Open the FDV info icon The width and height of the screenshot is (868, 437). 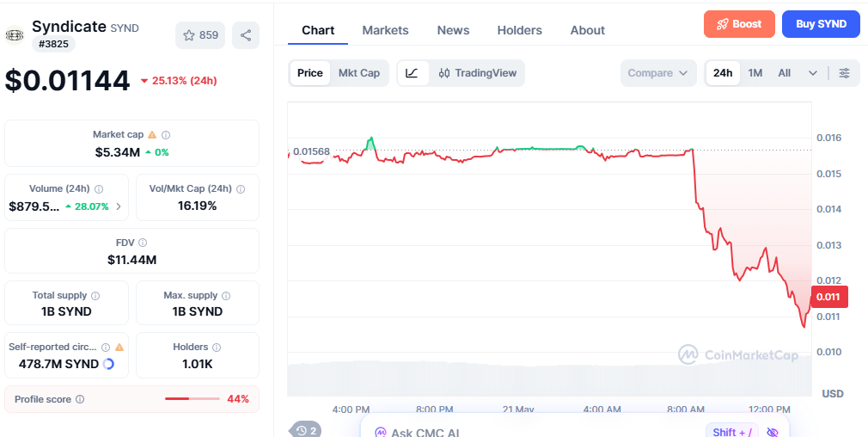(143, 243)
